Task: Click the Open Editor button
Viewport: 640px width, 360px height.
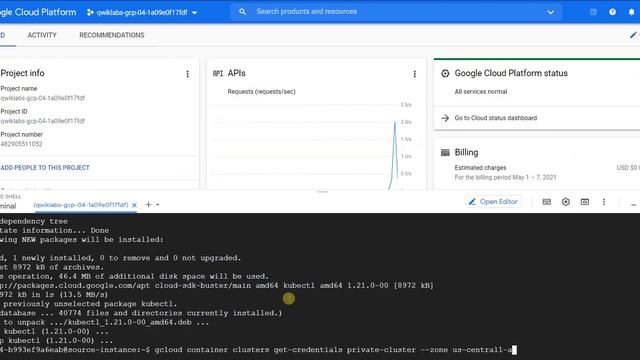Action: coord(493,202)
